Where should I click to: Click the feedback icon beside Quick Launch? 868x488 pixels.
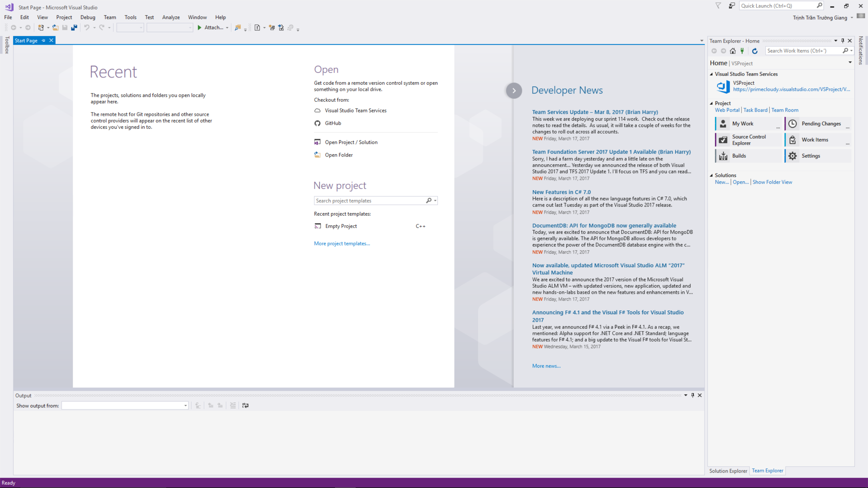point(732,6)
